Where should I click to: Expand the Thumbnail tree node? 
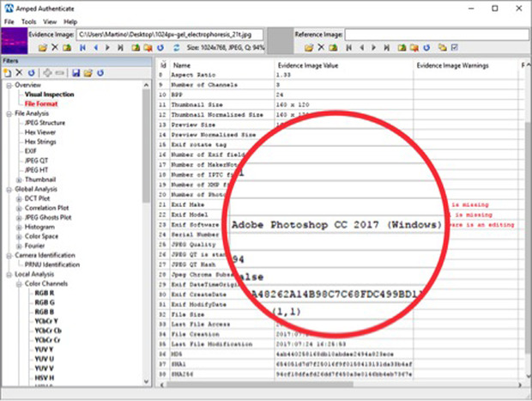(20, 179)
